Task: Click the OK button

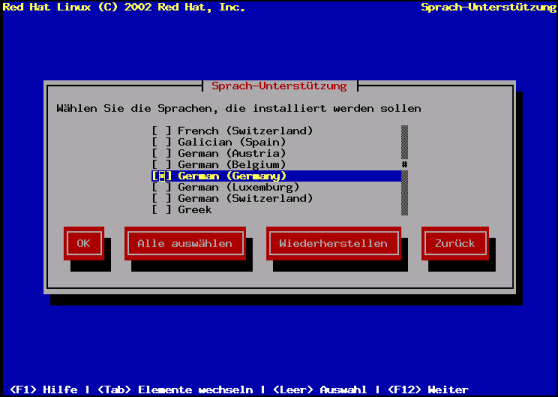Action: (84, 243)
